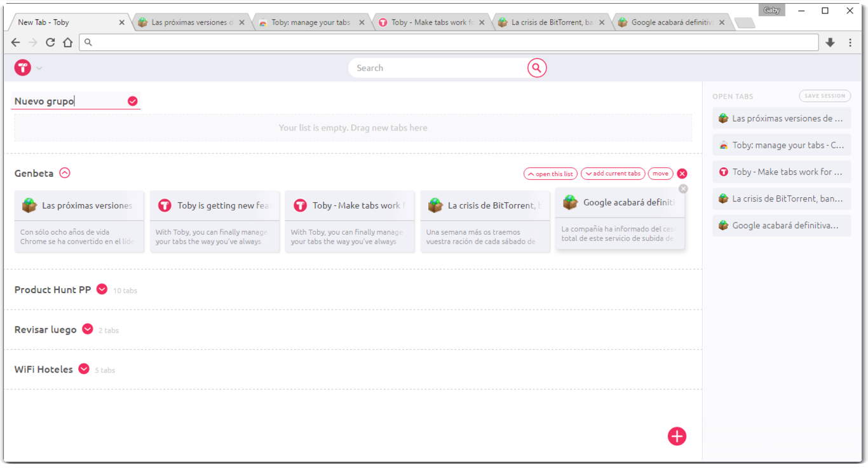Go forward in browser history
868x468 pixels.
[33, 43]
